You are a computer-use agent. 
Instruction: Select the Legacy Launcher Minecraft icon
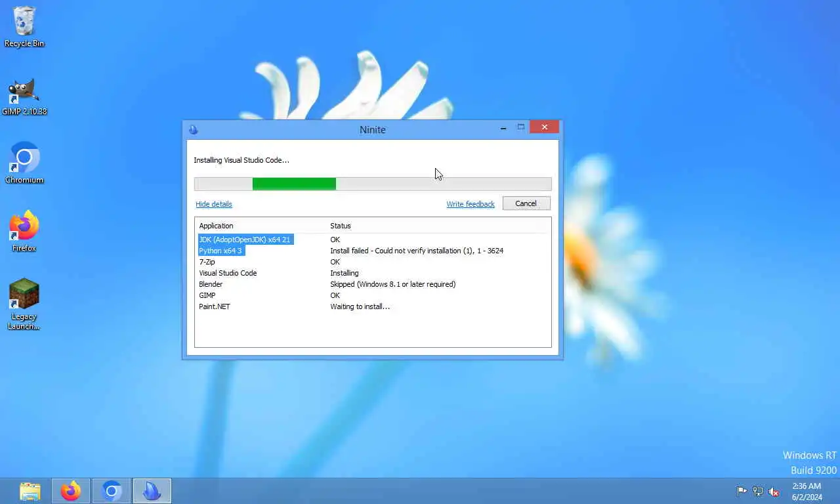pos(24,304)
